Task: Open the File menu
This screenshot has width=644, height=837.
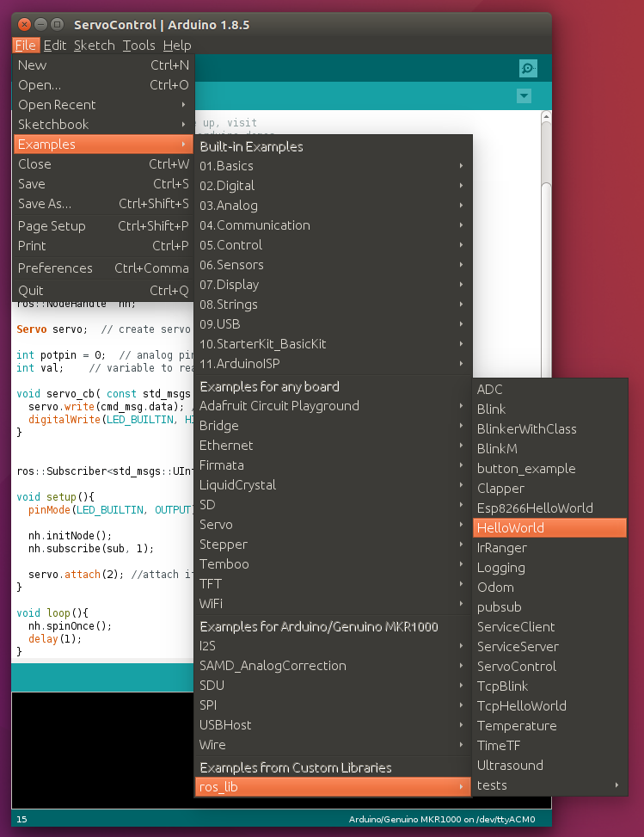Action: (x=26, y=46)
